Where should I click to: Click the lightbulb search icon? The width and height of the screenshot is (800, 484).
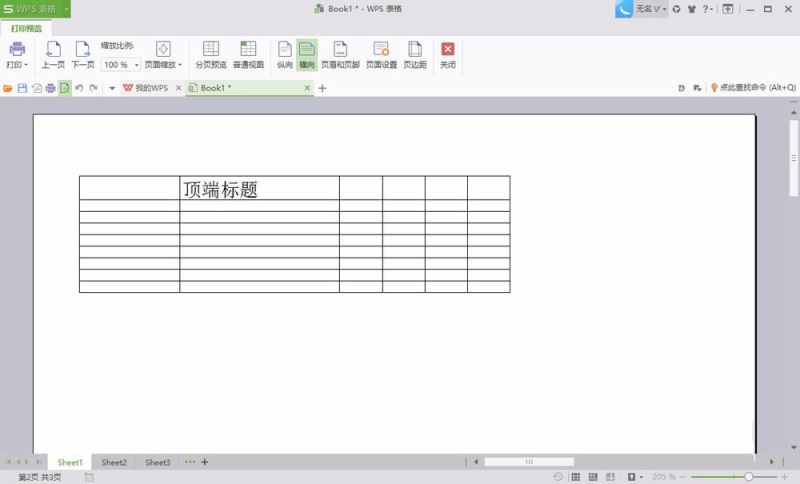[x=714, y=88]
